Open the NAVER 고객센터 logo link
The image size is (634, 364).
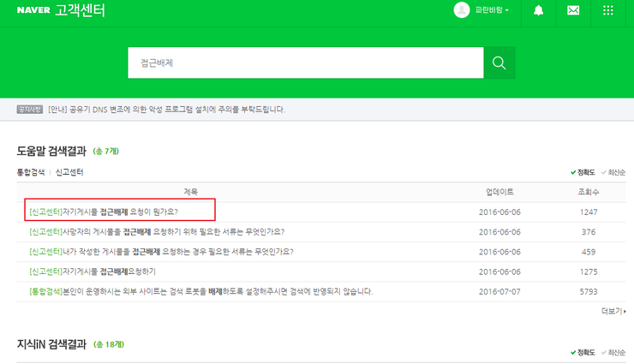point(61,10)
